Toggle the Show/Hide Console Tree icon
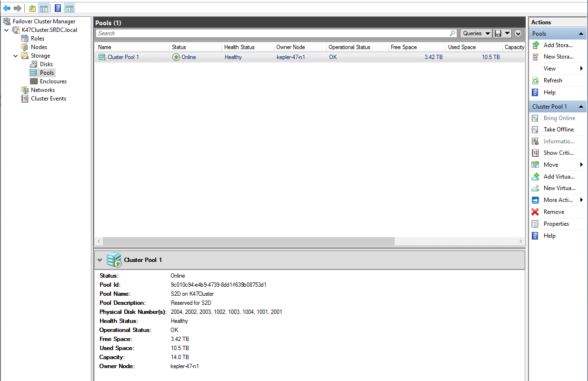This screenshot has width=588, height=381. [43, 8]
